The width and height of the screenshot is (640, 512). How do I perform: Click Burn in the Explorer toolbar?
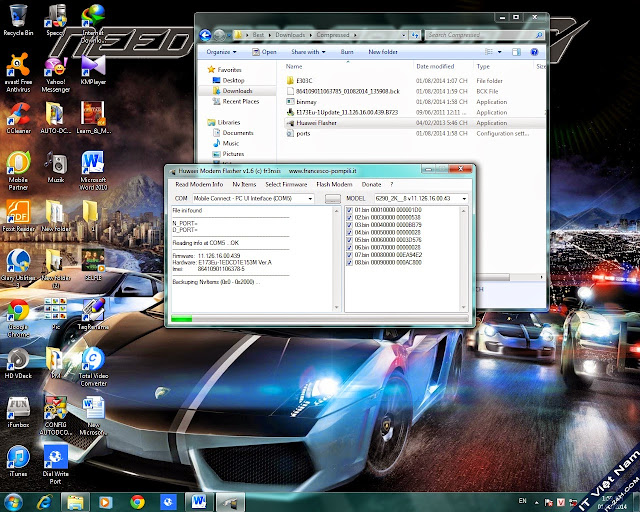(347, 52)
